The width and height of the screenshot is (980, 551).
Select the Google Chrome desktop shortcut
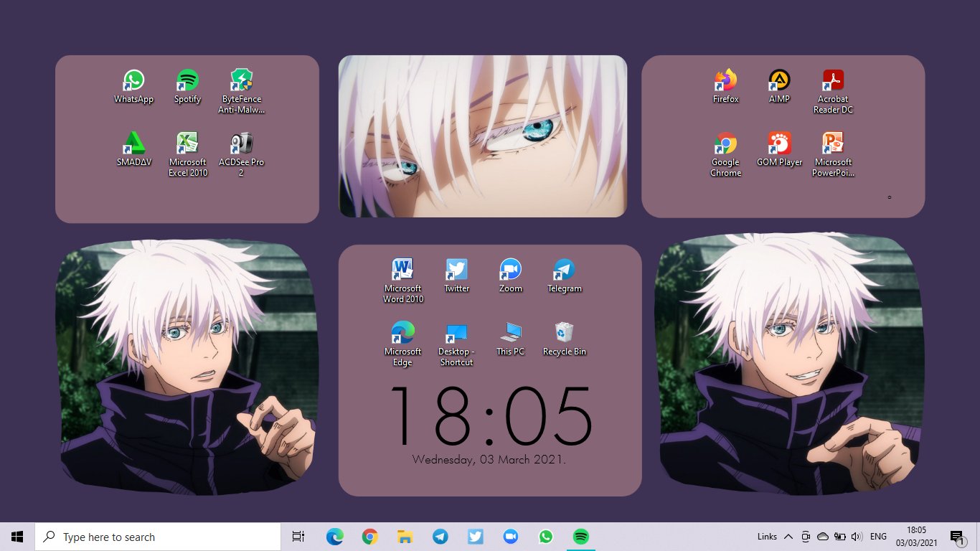click(725, 154)
